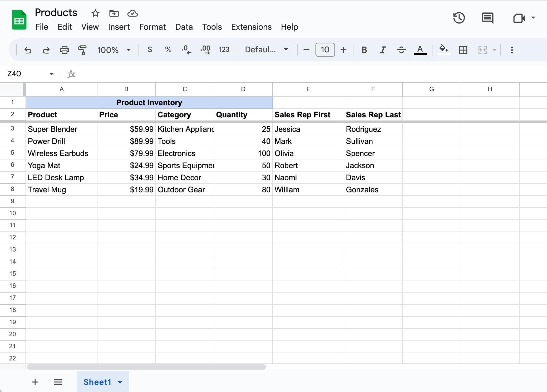The height and width of the screenshot is (392, 547).
Task: Open the Insert menu
Action: [119, 27]
